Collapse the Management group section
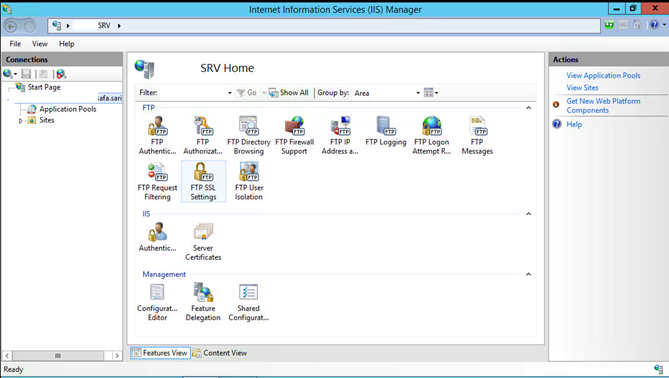The height and width of the screenshot is (378, 669). point(528,274)
